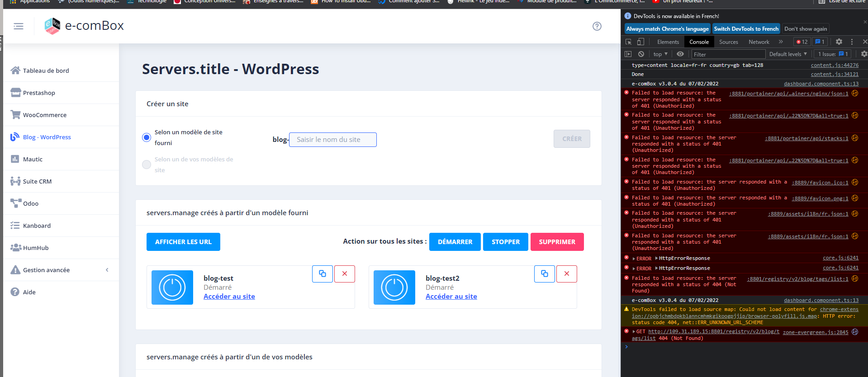Switch to the Elements tab
868x377 pixels.
click(x=668, y=42)
